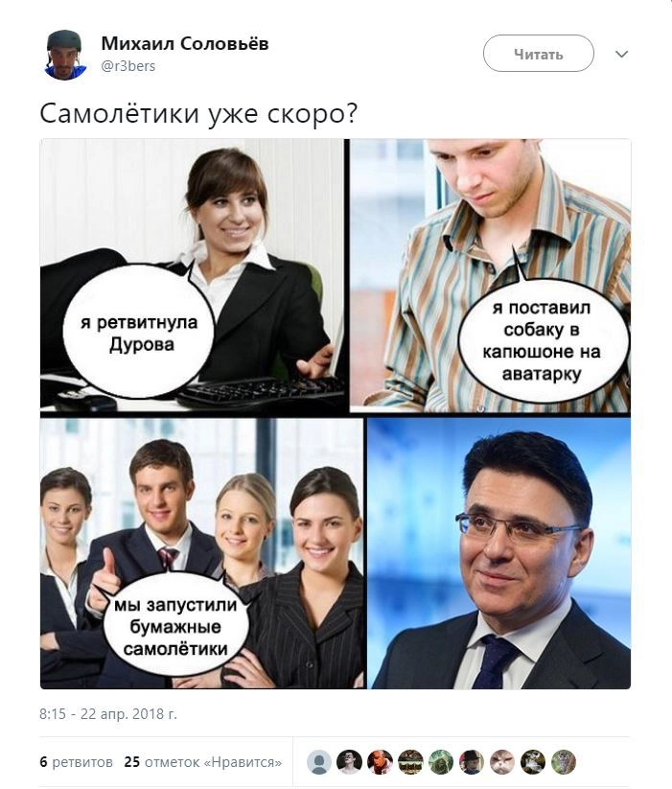Open the Михаил Соловьёв name link
Viewport: 672px width, 789px height.
tap(185, 44)
